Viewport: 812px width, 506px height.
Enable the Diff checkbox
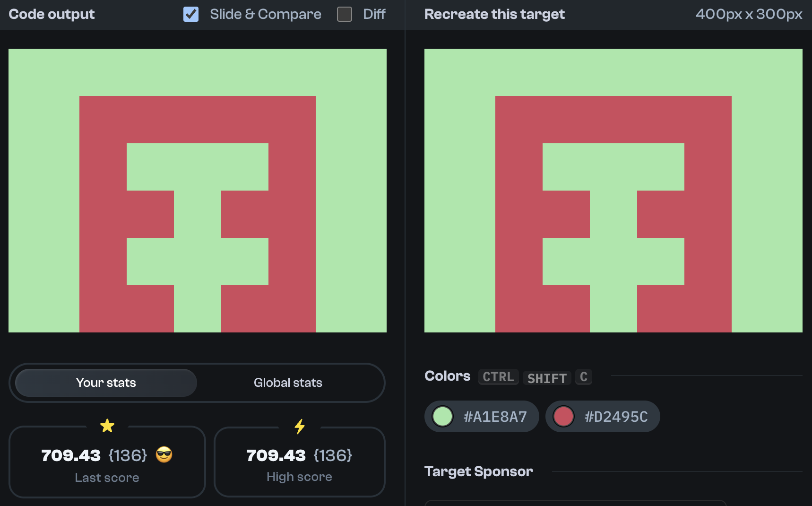tap(344, 14)
